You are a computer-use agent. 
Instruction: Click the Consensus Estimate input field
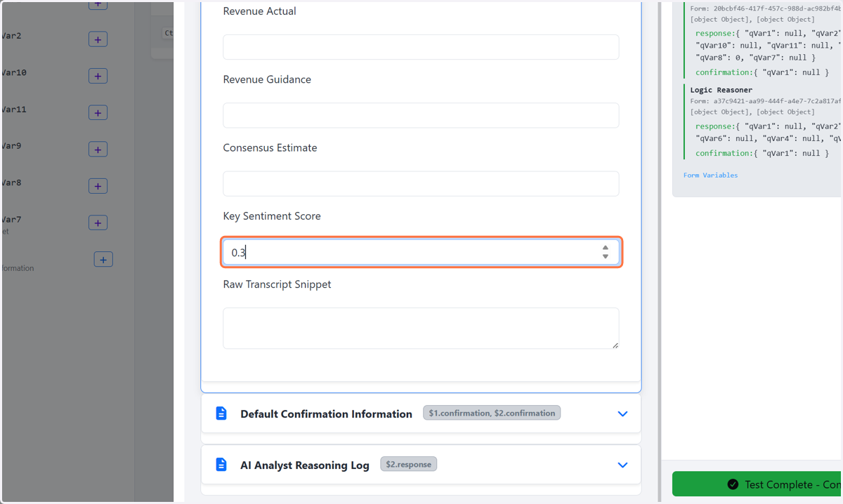(421, 183)
